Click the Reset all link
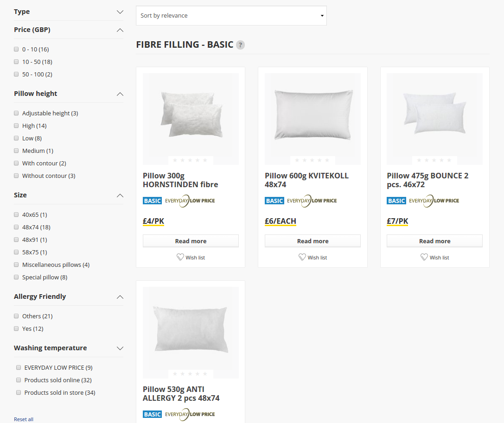 (x=24, y=419)
